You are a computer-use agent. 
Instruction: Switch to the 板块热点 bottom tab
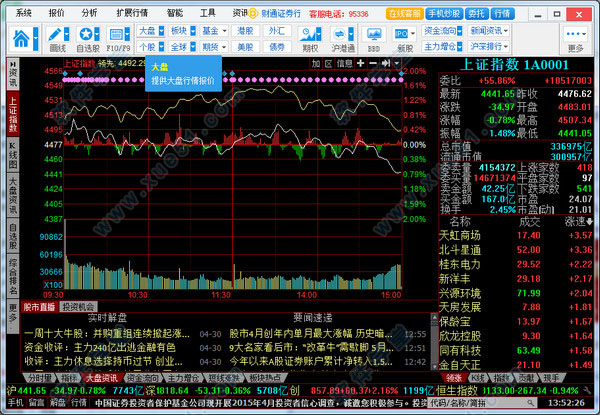click(265, 378)
